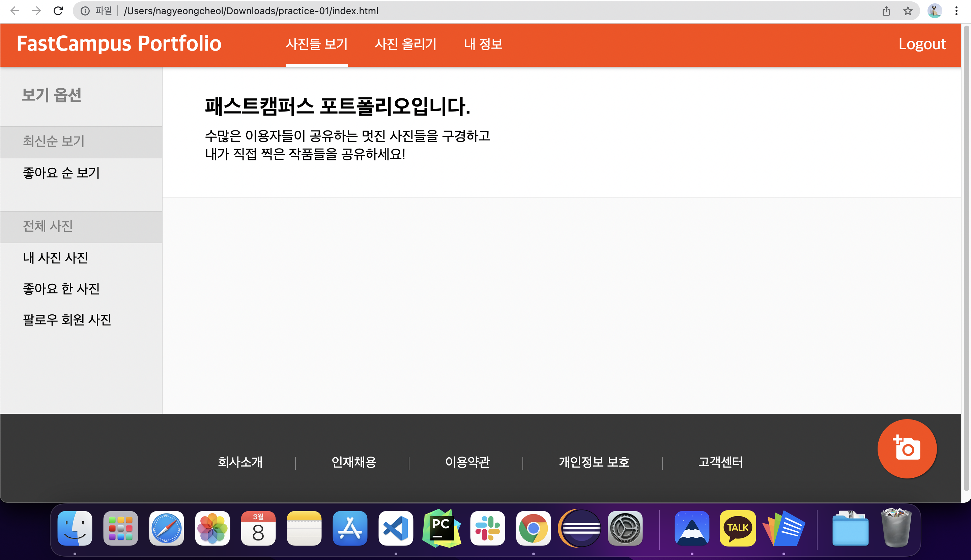Switch to 사진 올리기 tab
This screenshot has height=560, width=971.
406,44
